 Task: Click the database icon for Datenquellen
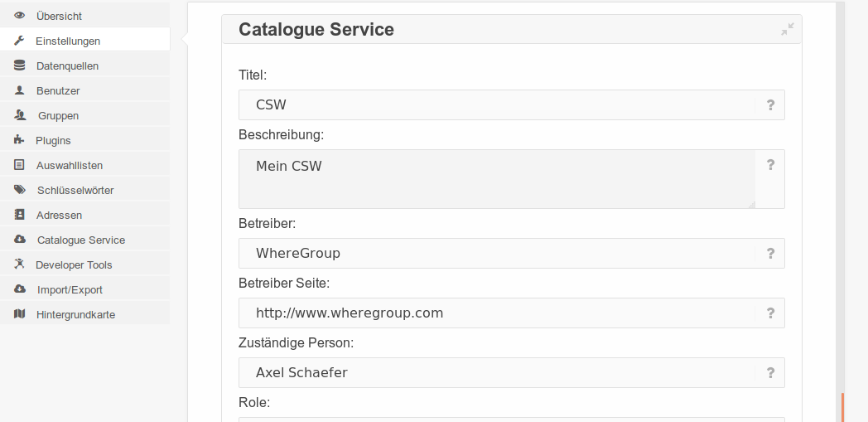(19, 65)
